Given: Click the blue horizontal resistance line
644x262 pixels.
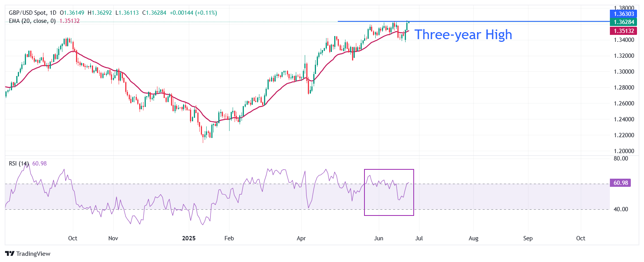Looking at the screenshot, I should point(504,21).
